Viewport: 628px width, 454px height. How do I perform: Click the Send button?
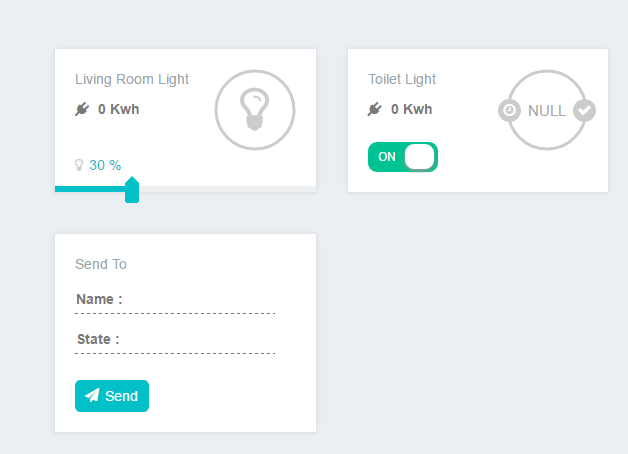(112, 396)
